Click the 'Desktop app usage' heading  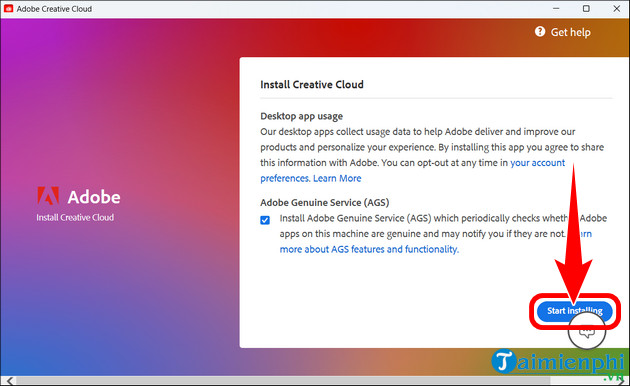(x=301, y=116)
